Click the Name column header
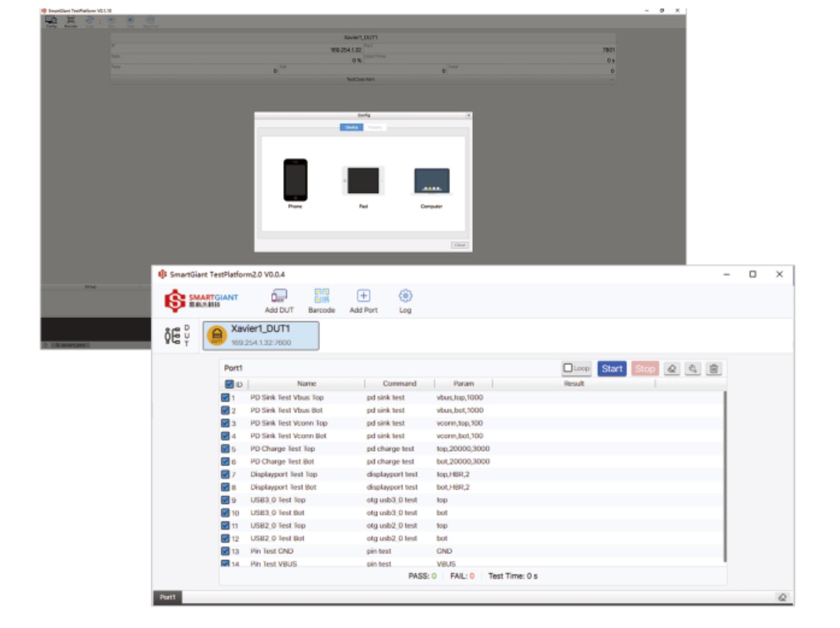Viewport: 840px width, 628px height. (307, 384)
